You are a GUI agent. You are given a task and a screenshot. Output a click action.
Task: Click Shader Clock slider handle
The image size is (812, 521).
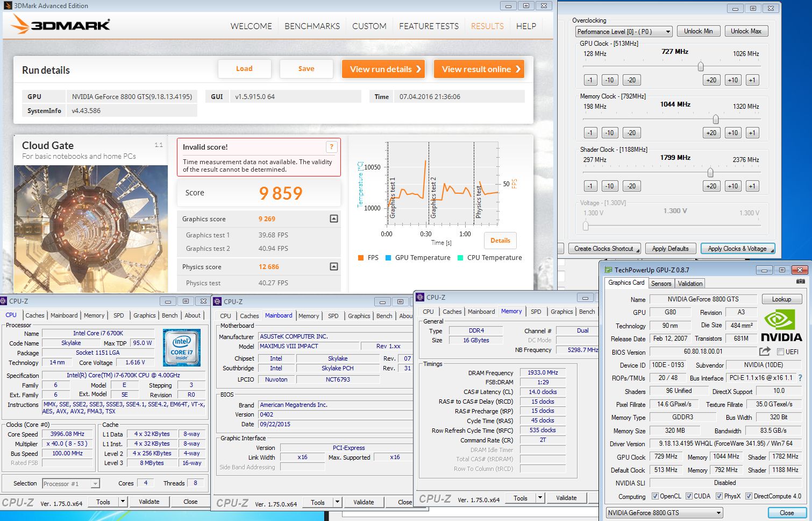[x=710, y=172]
